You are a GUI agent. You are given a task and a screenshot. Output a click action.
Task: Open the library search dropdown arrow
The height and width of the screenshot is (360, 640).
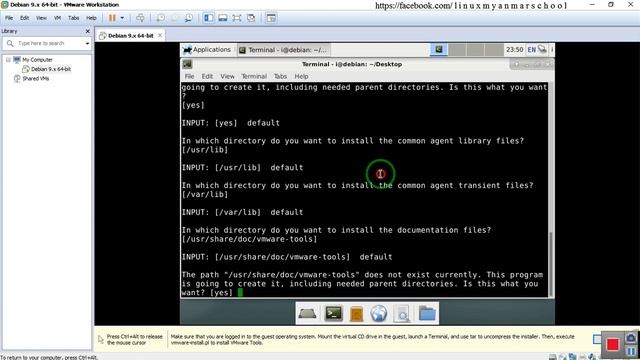pyautogui.click(x=87, y=43)
